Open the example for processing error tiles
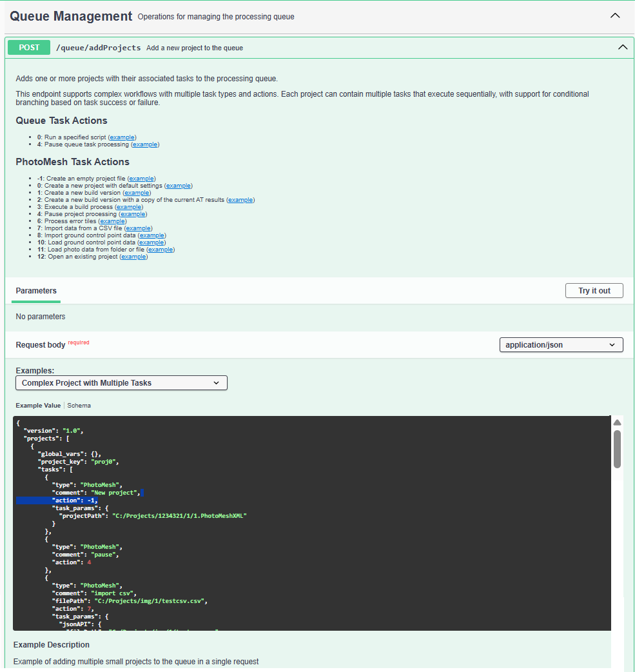The image size is (635, 672). coord(112,221)
